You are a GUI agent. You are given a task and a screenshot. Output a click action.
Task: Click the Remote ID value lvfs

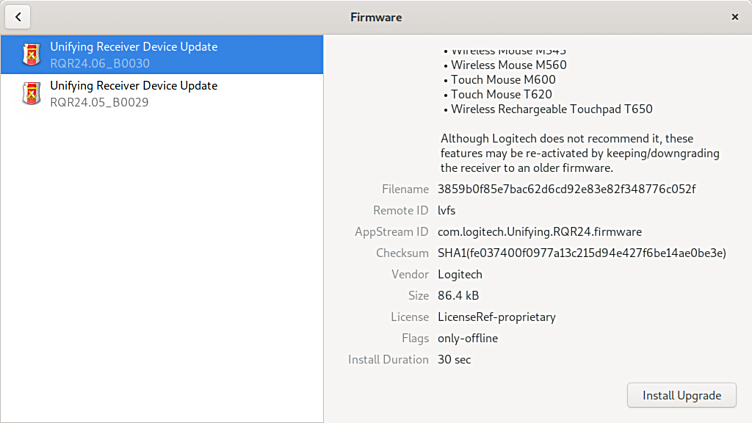pyautogui.click(x=446, y=210)
